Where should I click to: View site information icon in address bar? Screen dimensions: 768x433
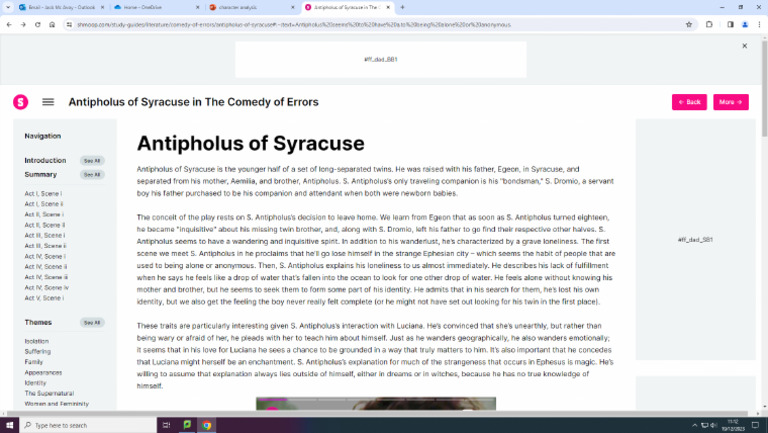pos(69,24)
